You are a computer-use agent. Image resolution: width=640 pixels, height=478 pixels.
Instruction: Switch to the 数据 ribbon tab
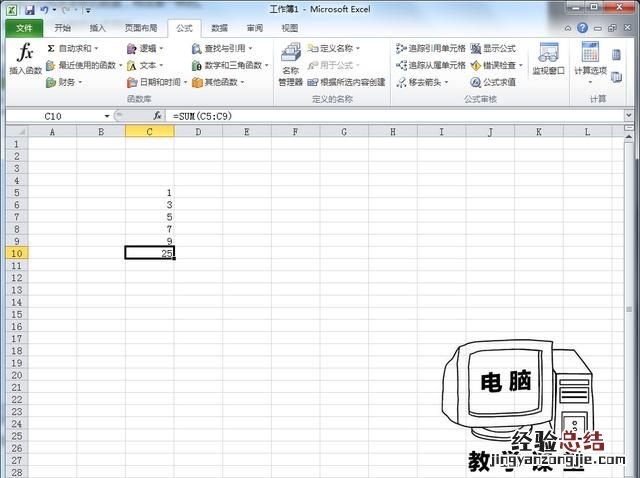pyautogui.click(x=219, y=28)
